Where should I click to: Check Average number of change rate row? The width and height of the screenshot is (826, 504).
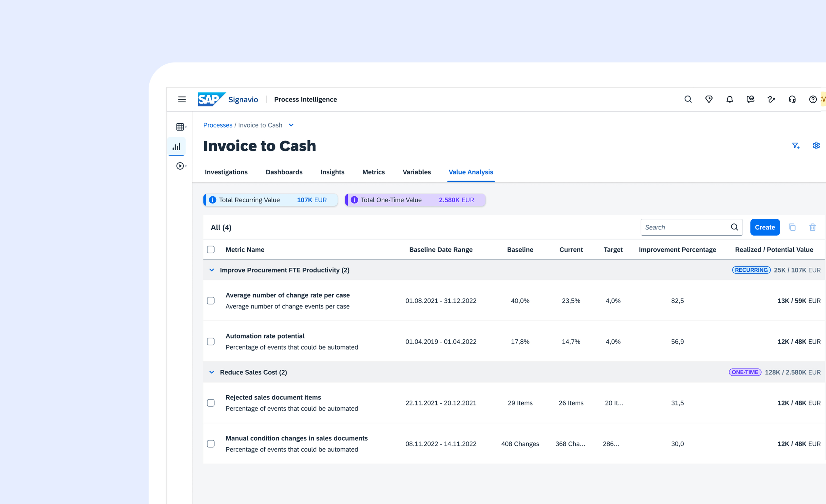[x=211, y=301]
